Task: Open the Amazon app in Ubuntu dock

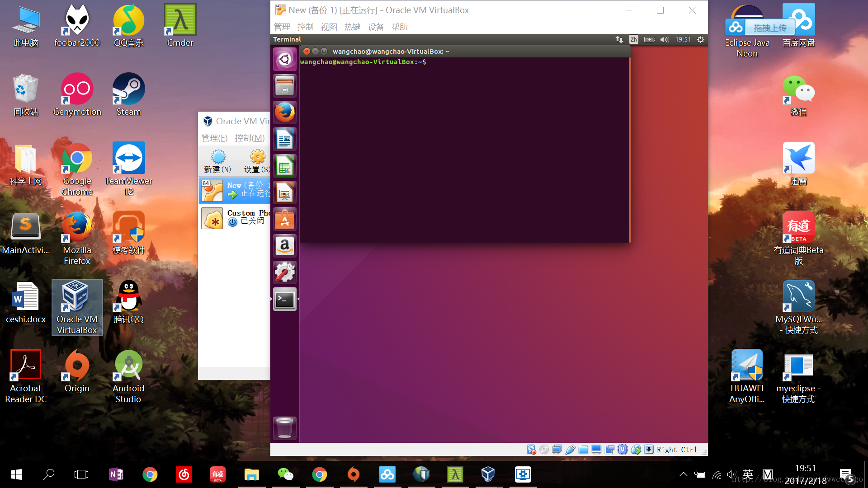Action: pyautogui.click(x=284, y=245)
